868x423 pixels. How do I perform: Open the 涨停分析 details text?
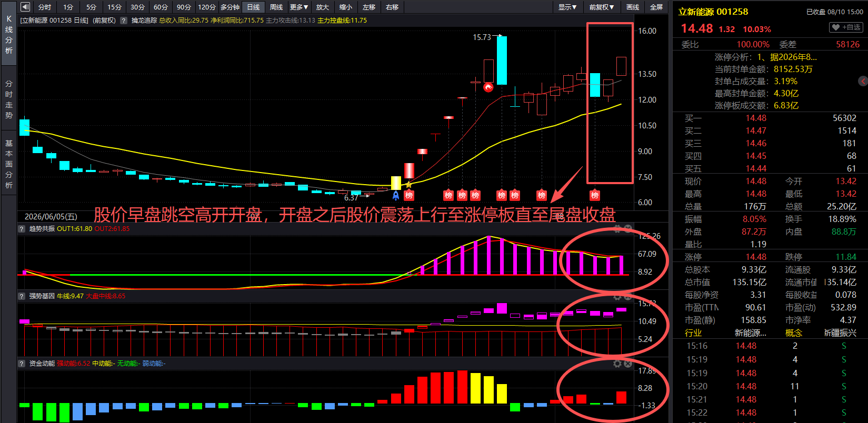coord(766,57)
